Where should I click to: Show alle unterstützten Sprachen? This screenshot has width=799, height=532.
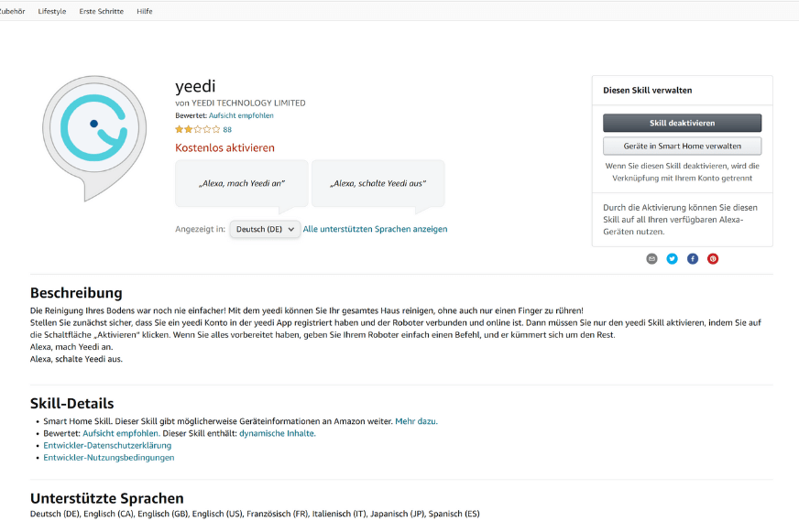click(376, 229)
